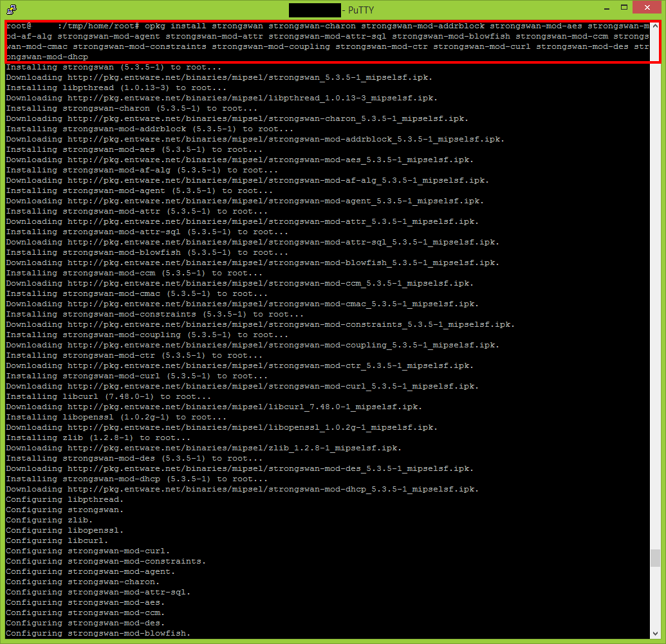
Task: Click 'Configuring strongswan-mod-curl.' line
Action: point(88,551)
